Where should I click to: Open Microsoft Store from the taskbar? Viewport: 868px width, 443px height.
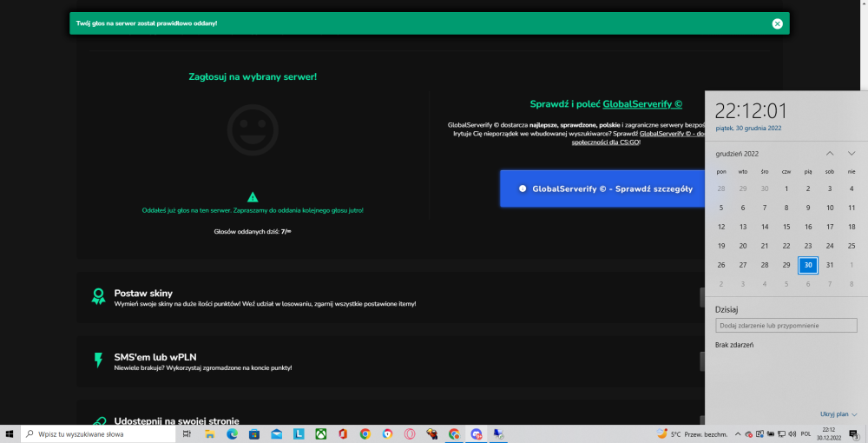(254, 434)
